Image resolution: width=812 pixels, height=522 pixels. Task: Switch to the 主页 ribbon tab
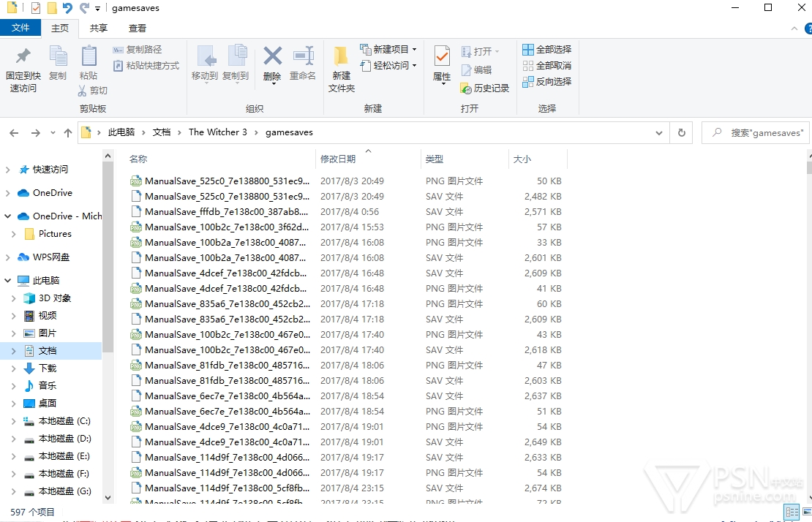59,29
